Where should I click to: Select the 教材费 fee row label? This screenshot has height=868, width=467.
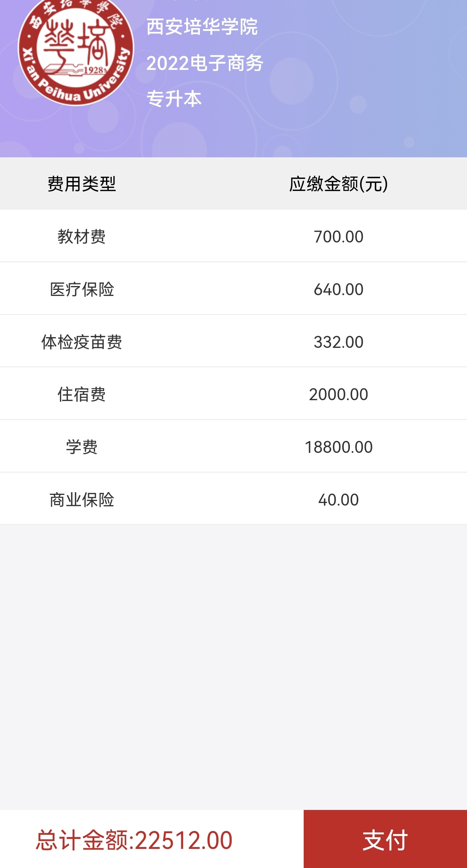pyautogui.click(x=82, y=236)
